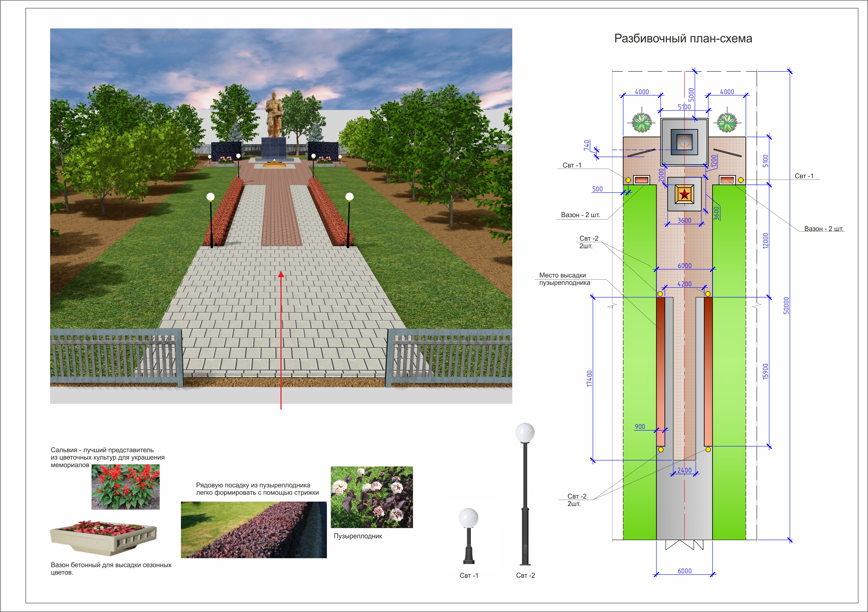Click "Вазон - 2 шт." label left of plan
The image size is (868, 612).
pyautogui.click(x=580, y=215)
